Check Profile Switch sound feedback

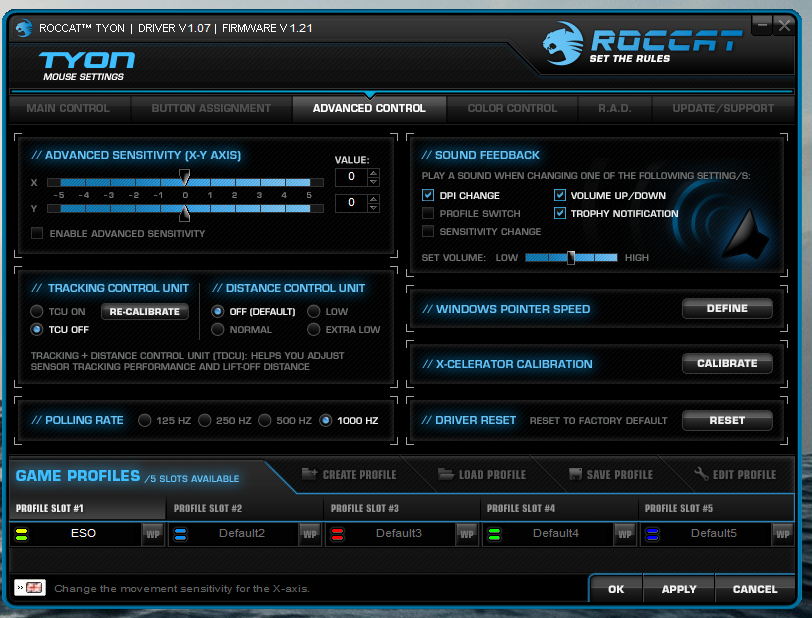[428, 213]
